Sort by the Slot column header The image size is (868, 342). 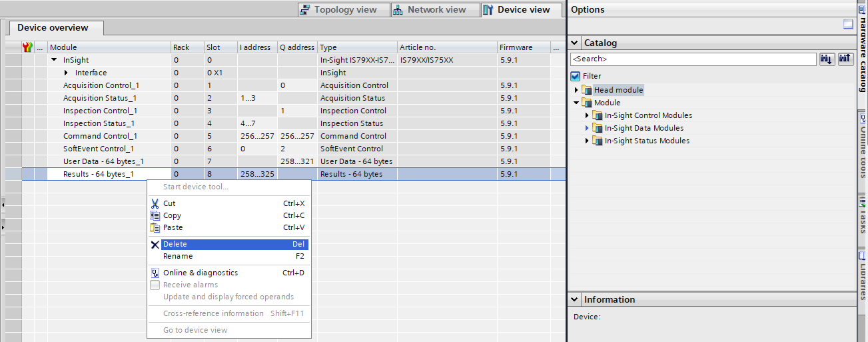tap(220, 47)
